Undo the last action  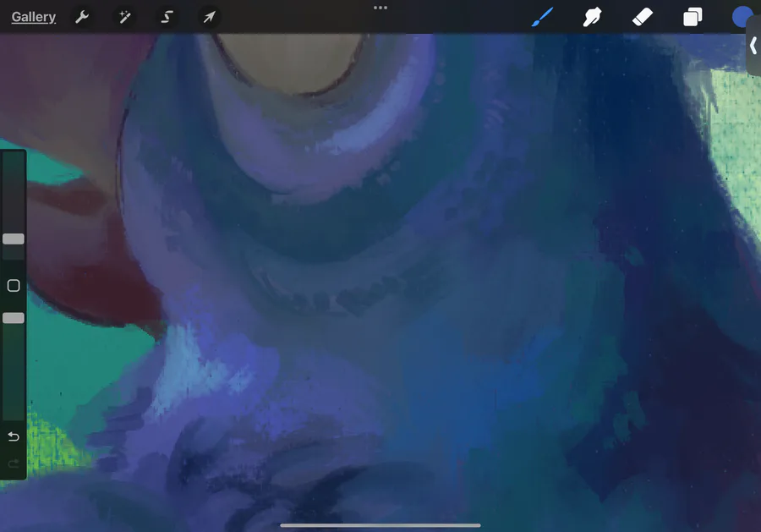coord(14,437)
